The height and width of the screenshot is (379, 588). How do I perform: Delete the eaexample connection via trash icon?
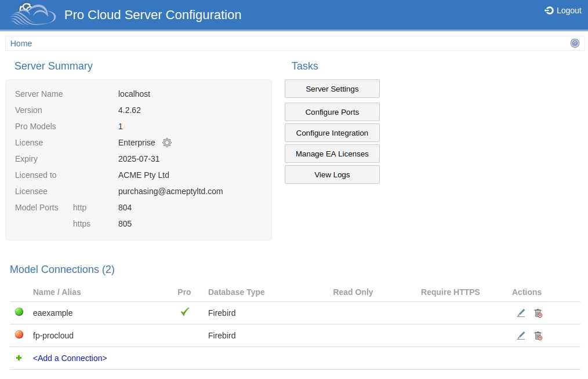pos(538,313)
